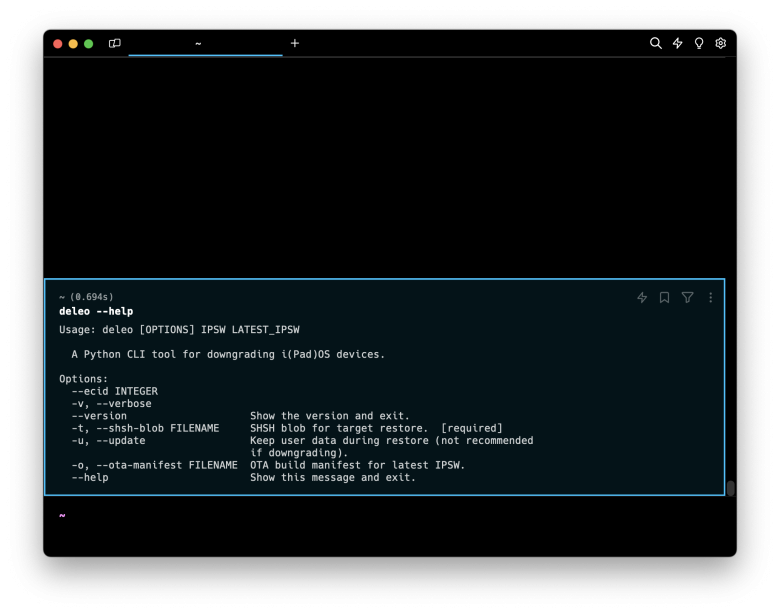Filter the output of the deleo block
Screen dimensions: 780x614
point(687,297)
